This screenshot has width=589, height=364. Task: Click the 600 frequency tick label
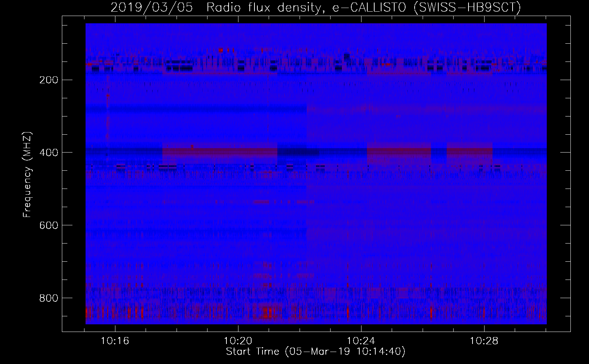tap(48, 225)
